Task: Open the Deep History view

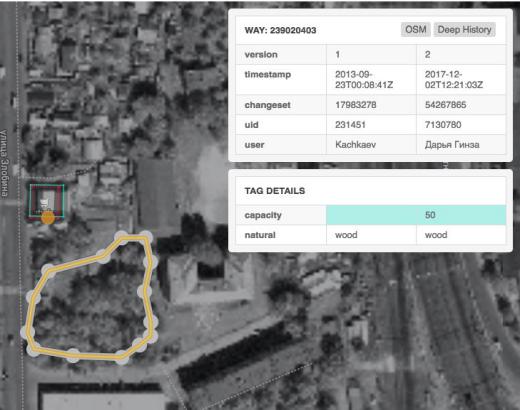Action: click(x=464, y=30)
